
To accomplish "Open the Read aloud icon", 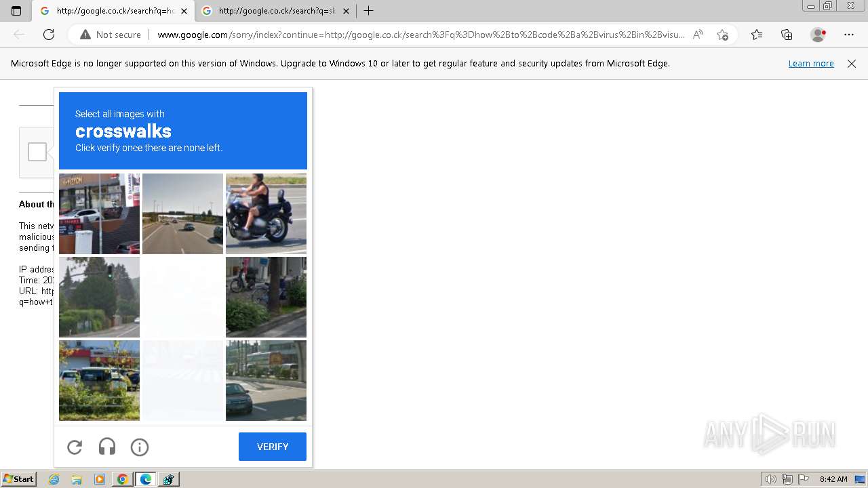I will click(698, 35).
